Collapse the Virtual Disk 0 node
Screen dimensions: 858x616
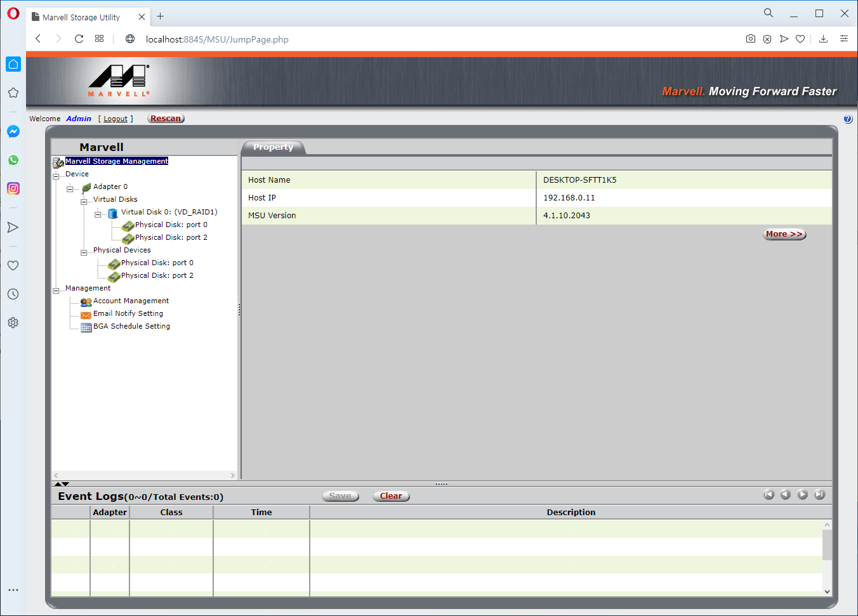pos(98,214)
